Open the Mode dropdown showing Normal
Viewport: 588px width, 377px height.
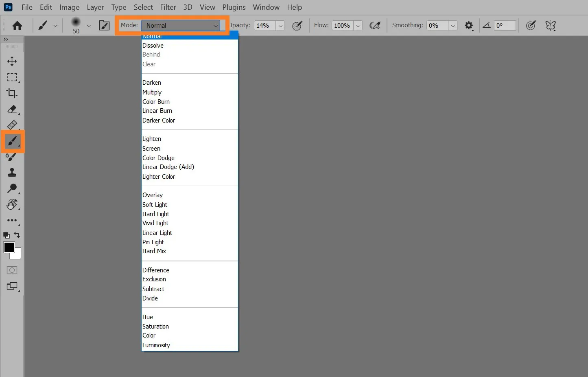point(181,26)
